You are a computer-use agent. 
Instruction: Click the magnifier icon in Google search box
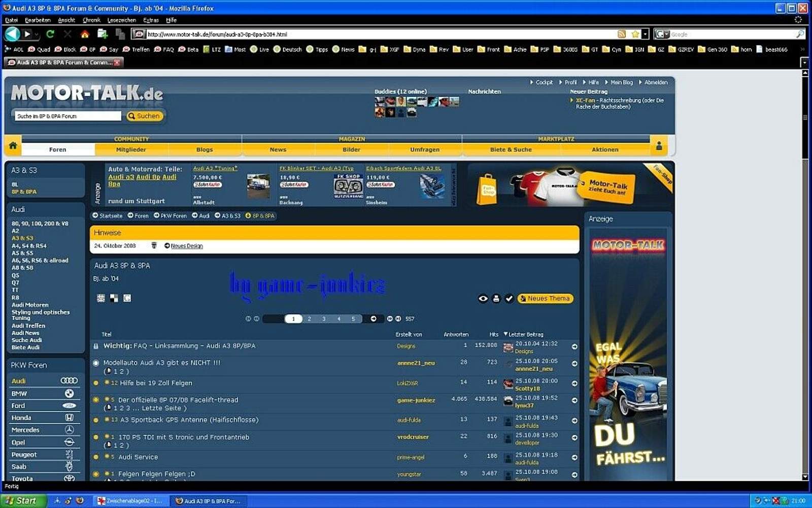(x=800, y=34)
